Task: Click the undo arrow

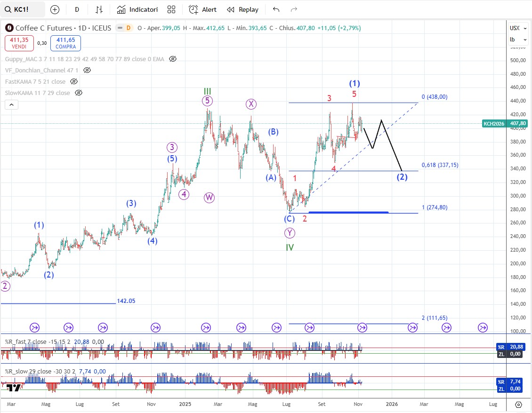Action: tap(276, 9)
